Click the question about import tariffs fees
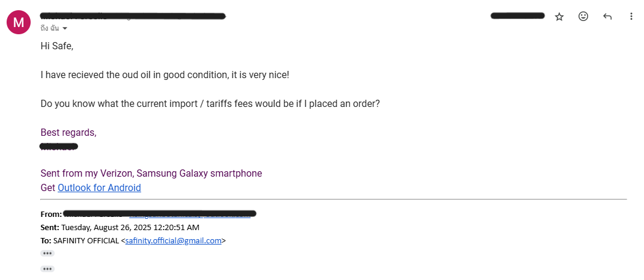The height and width of the screenshot is (280, 644). pos(210,103)
